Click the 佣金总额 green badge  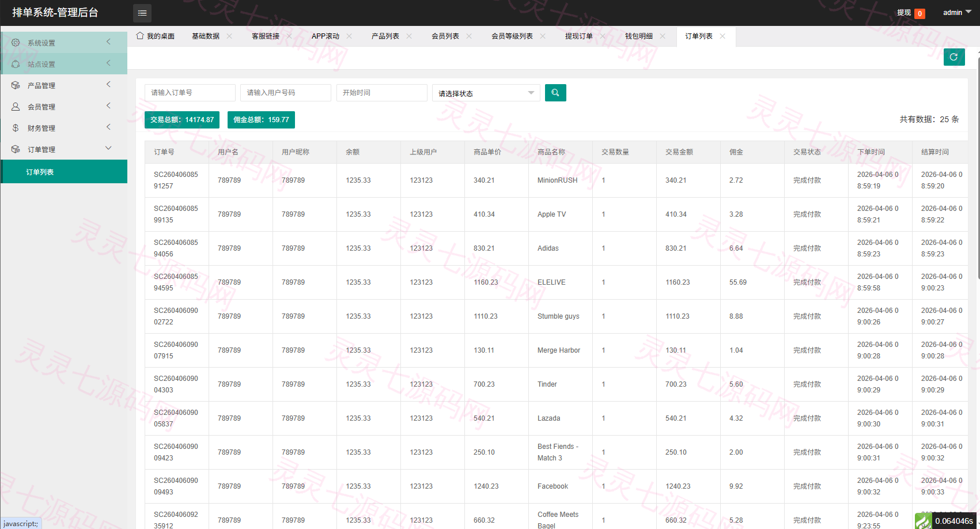(261, 119)
